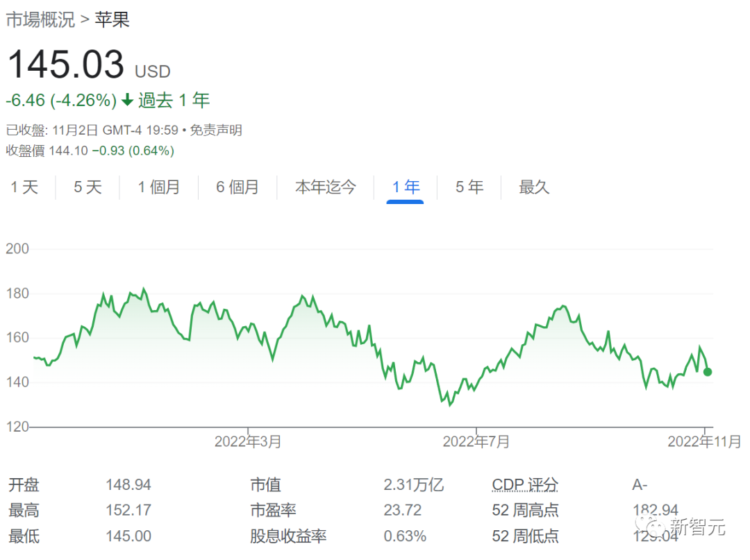This screenshot has height=560, width=750.
Task: Click the 140 y-axis label
Action: [17, 382]
